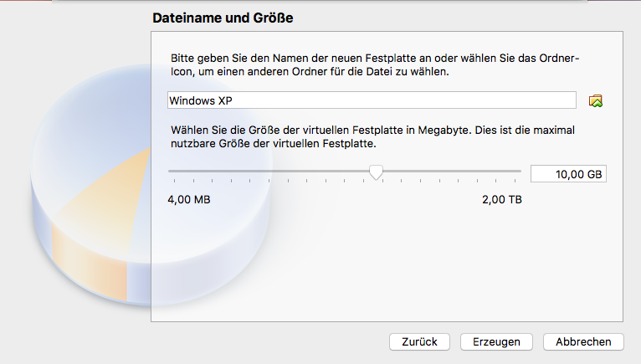Click slider track right of the handle
The height and width of the screenshot is (364, 641).
(452, 171)
